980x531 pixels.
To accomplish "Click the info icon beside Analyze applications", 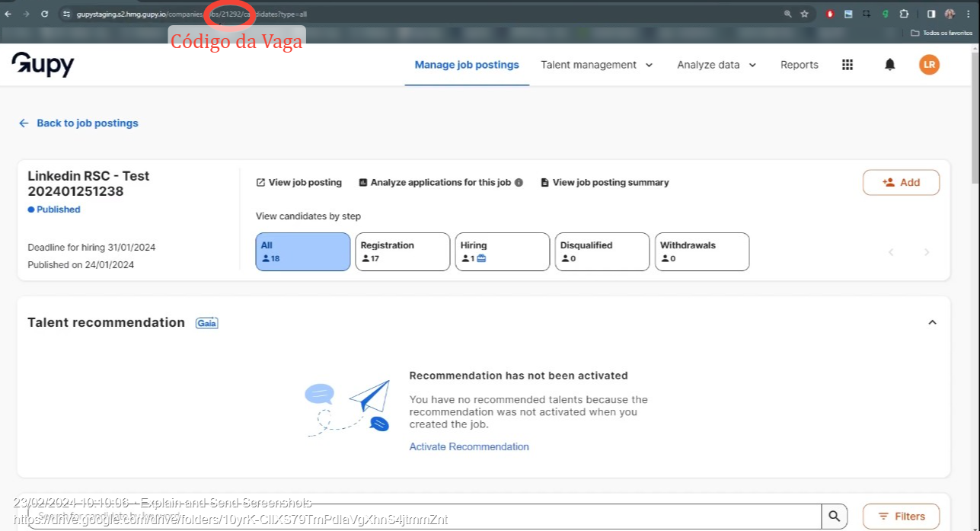I will pyautogui.click(x=519, y=183).
